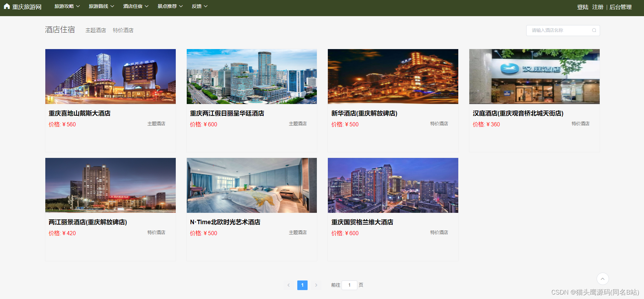Go to next page arrow in pagination
This screenshot has height=299, width=644.
tap(316, 285)
